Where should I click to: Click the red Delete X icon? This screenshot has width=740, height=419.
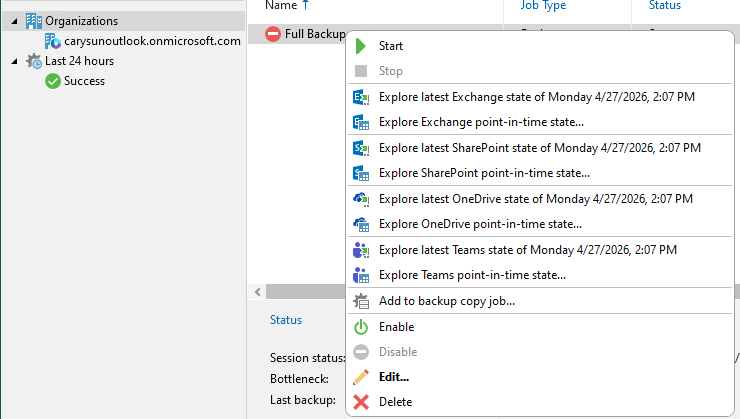(x=361, y=402)
